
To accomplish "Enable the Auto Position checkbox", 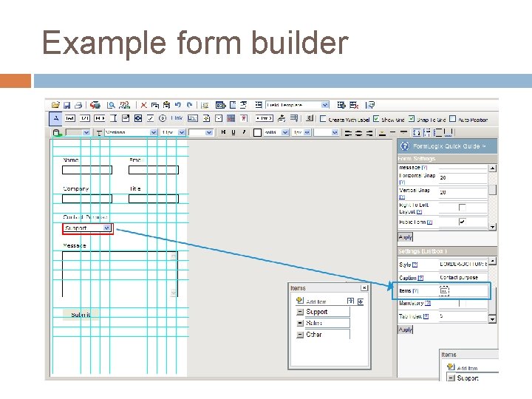I will (452, 119).
